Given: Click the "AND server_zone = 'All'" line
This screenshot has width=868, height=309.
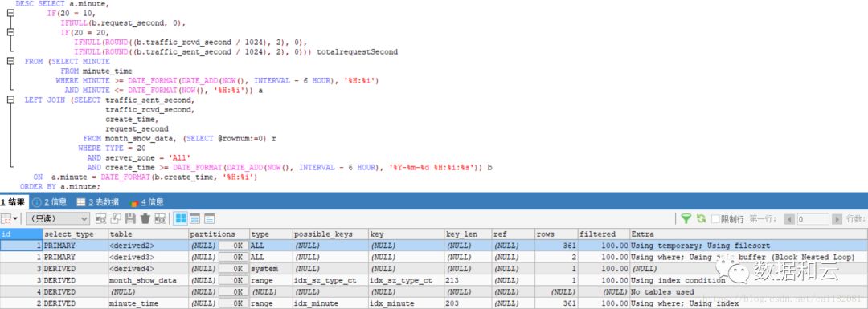Looking at the screenshot, I should (x=139, y=157).
